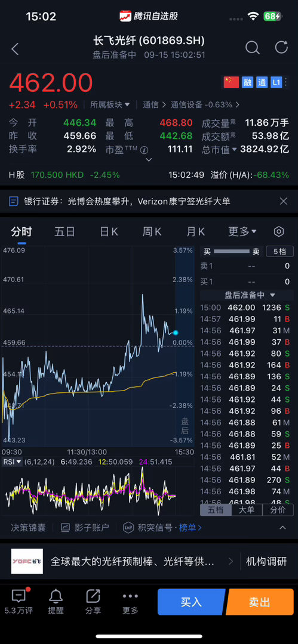The height and width of the screenshot is (644, 298).
Task: Share the stock via 分享 icon
Action: (93, 596)
